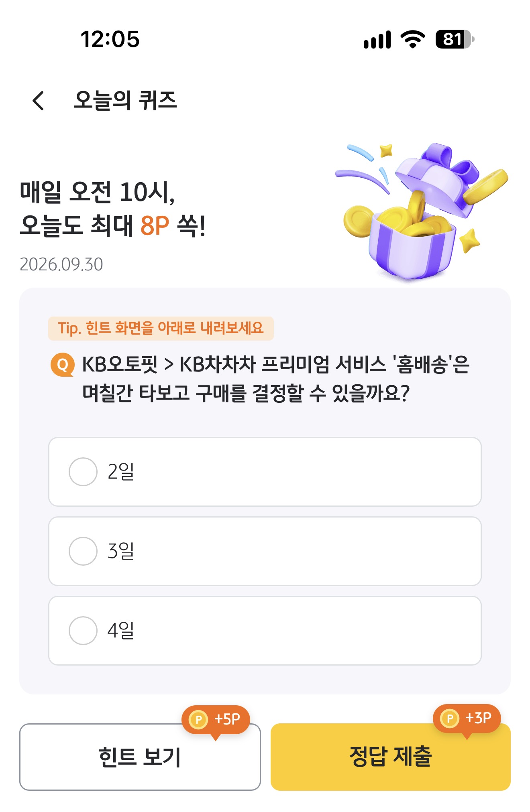Click the 힌트 보기 button
The height and width of the screenshot is (812, 530).
pyautogui.click(x=140, y=757)
